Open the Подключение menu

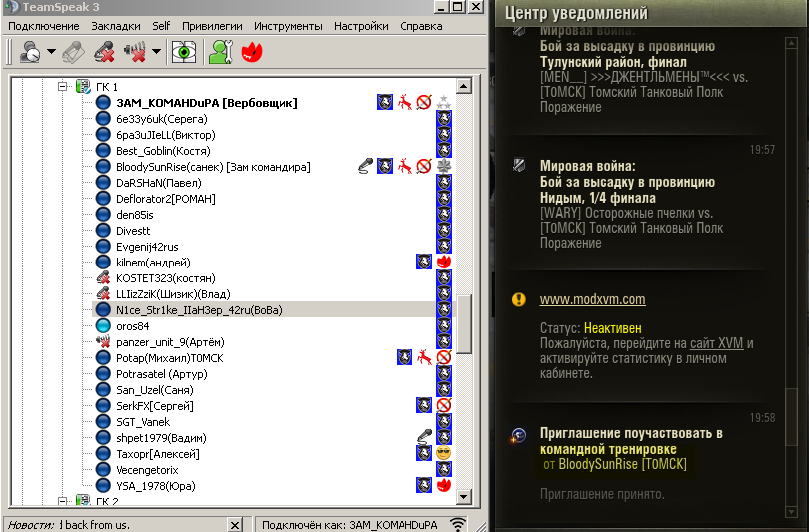coord(44,26)
